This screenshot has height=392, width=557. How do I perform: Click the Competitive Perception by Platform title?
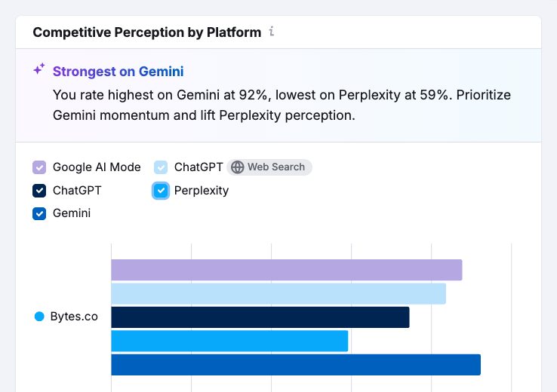147,32
